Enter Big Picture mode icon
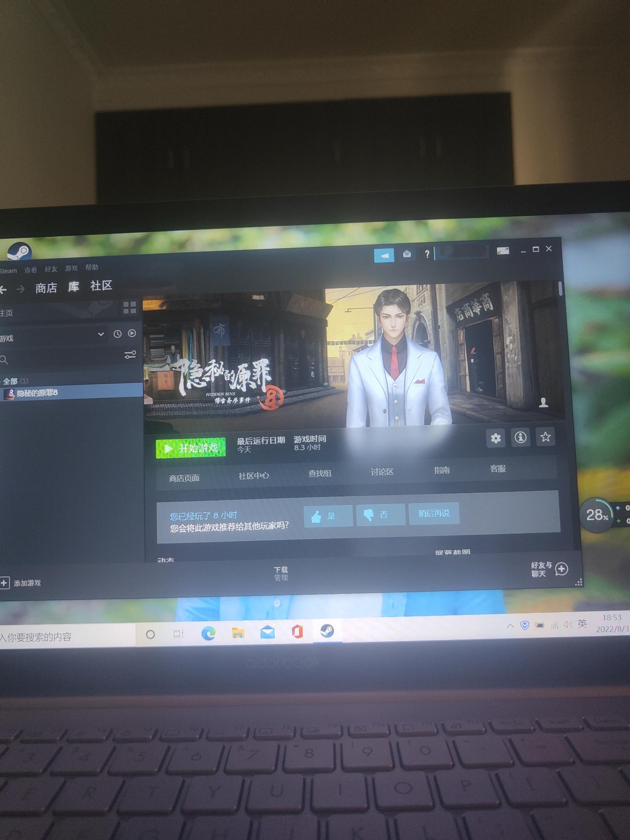Image resolution: width=630 pixels, height=840 pixels. tap(503, 251)
